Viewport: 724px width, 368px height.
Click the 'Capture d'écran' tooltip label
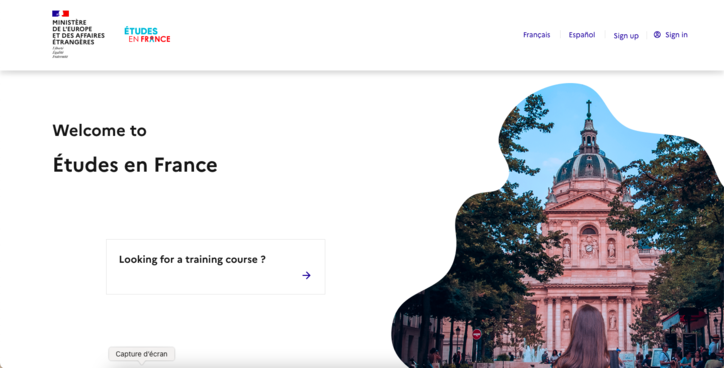point(141,354)
